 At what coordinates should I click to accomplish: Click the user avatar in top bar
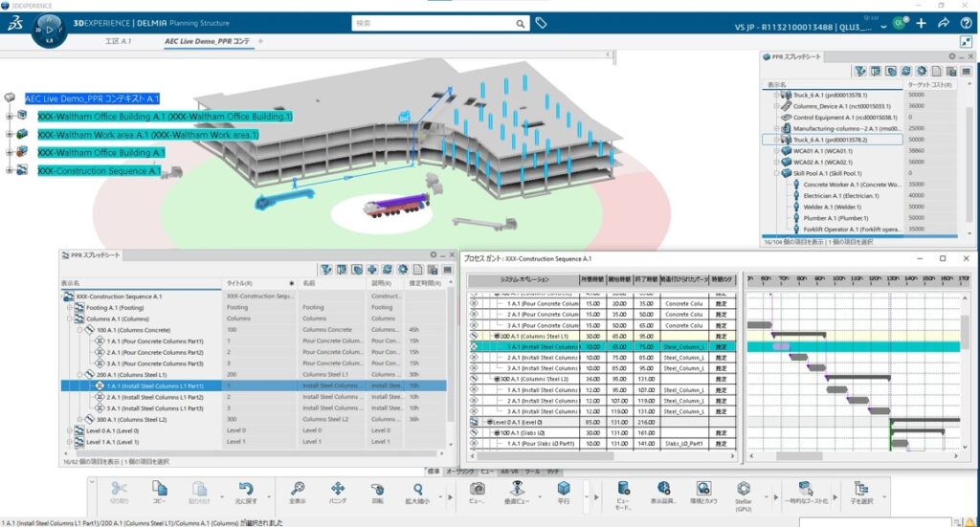click(900, 23)
